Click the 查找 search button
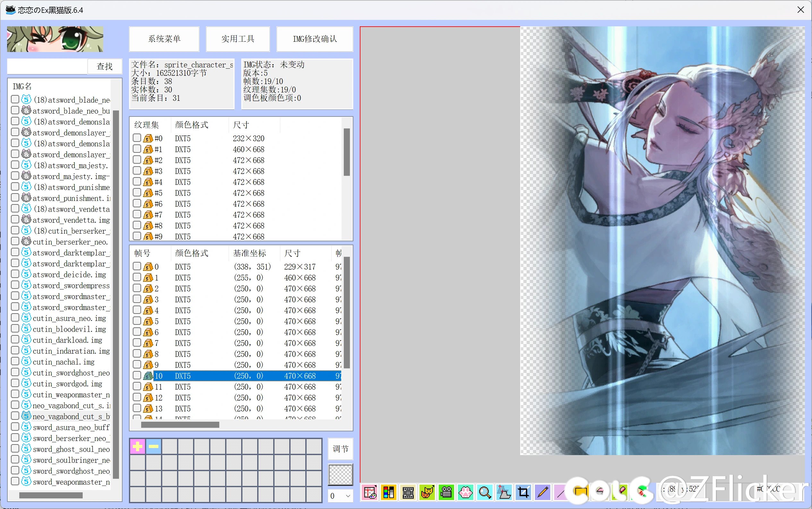Screen dimensions: 812x509 pos(104,66)
